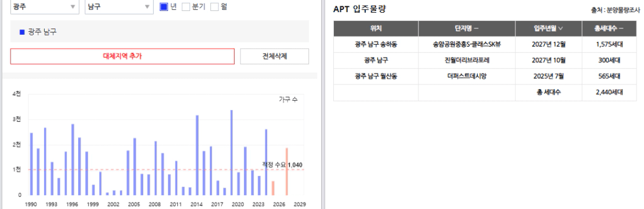Click the 1,575세대 cell

609,45
